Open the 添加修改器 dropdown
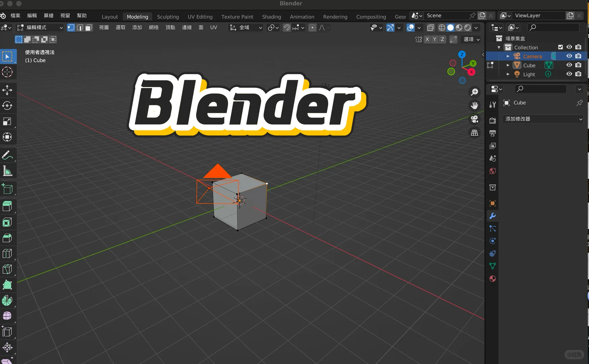The width and height of the screenshot is (589, 364). click(x=543, y=119)
